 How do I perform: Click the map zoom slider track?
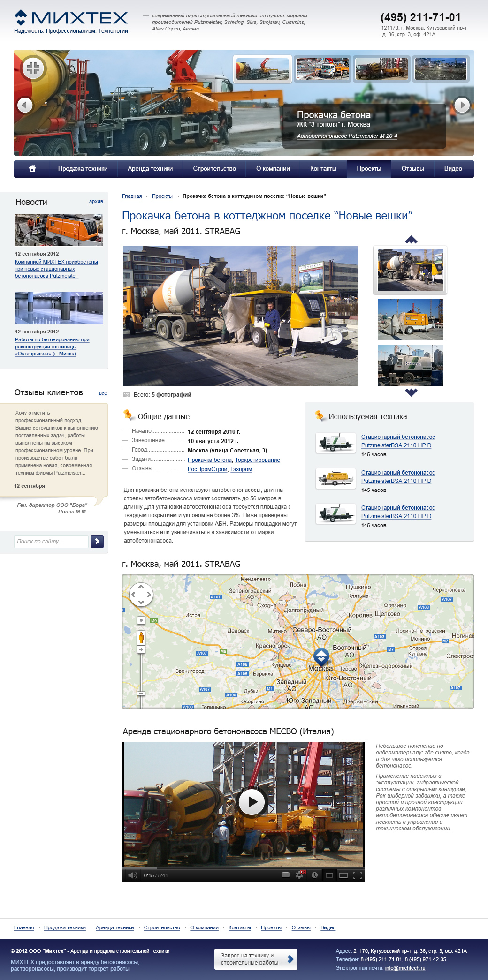141,672
